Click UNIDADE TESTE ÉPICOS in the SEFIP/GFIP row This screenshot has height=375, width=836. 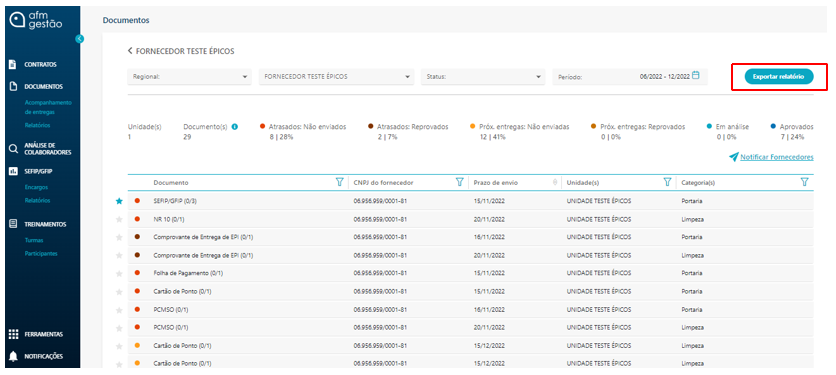tap(599, 201)
